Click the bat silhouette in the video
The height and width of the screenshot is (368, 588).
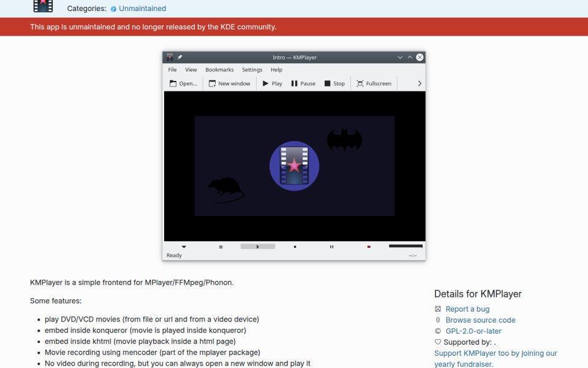[x=344, y=139]
